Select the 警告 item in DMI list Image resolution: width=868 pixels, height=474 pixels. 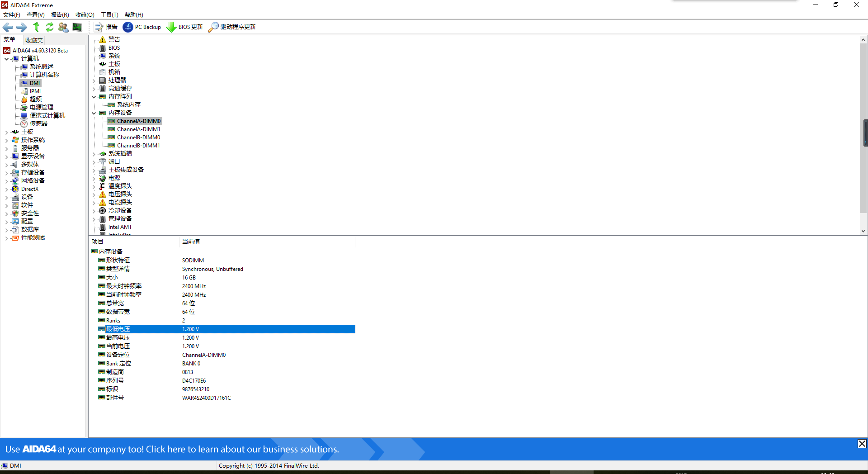coord(114,40)
